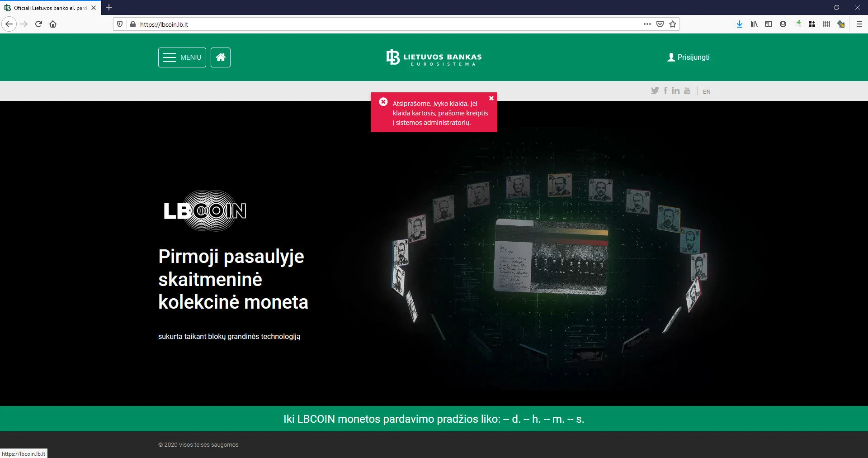The height and width of the screenshot is (458, 868).
Task: Open the Firefox application menu
Action: [x=859, y=24]
